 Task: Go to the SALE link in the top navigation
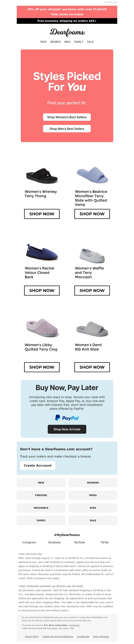[x=90, y=42]
